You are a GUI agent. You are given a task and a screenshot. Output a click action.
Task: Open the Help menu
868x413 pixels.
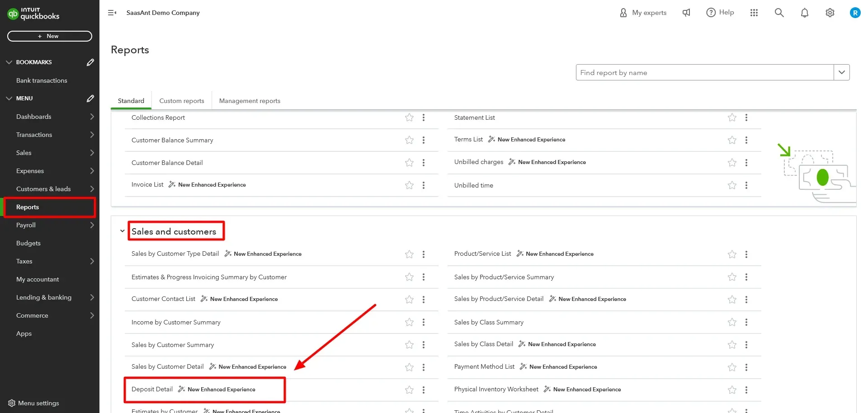[x=720, y=13]
